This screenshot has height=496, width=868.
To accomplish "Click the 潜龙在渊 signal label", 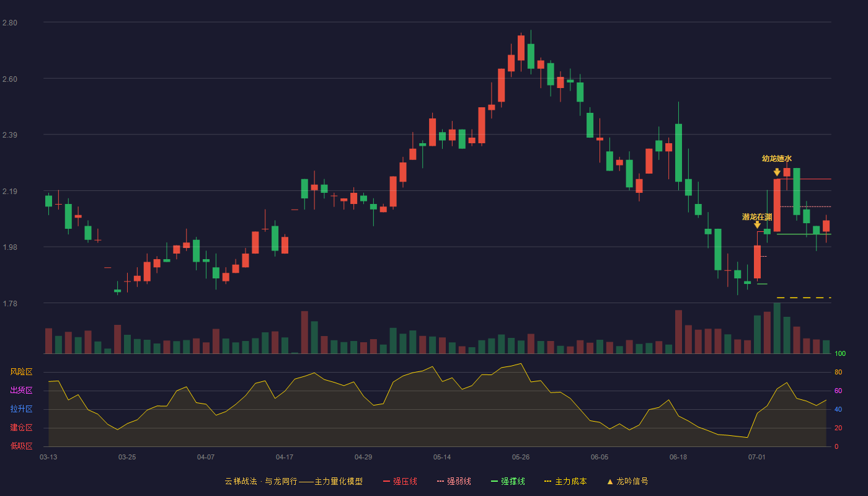I will (x=757, y=217).
